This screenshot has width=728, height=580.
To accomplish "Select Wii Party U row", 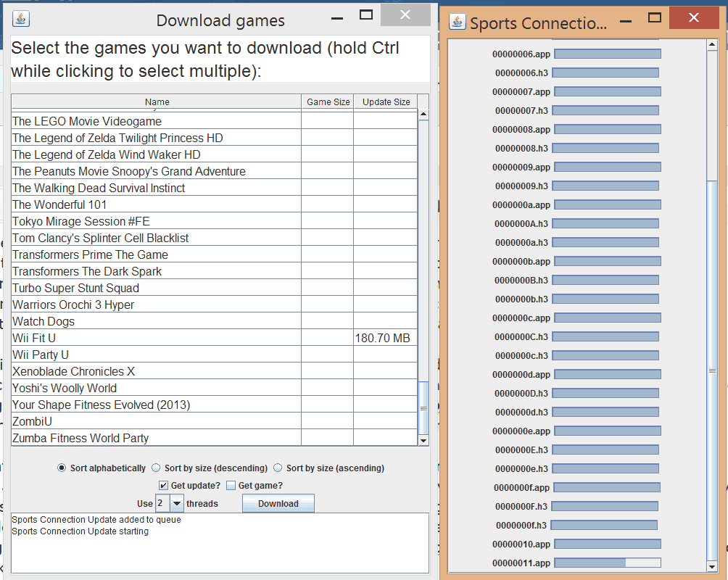I will pyautogui.click(x=214, y=355).
